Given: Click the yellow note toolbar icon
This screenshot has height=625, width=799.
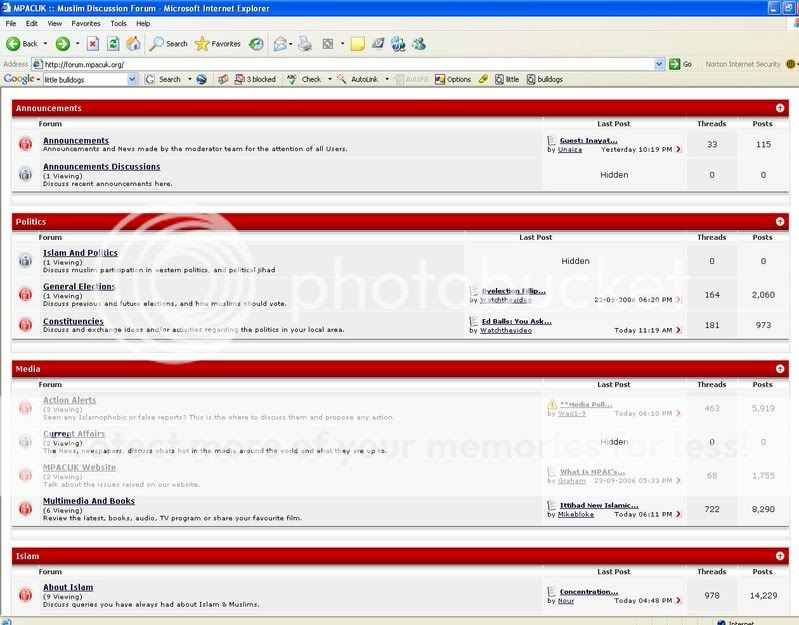Looking at the screenshot, I should pyautogui.click(x=357, y=44).
